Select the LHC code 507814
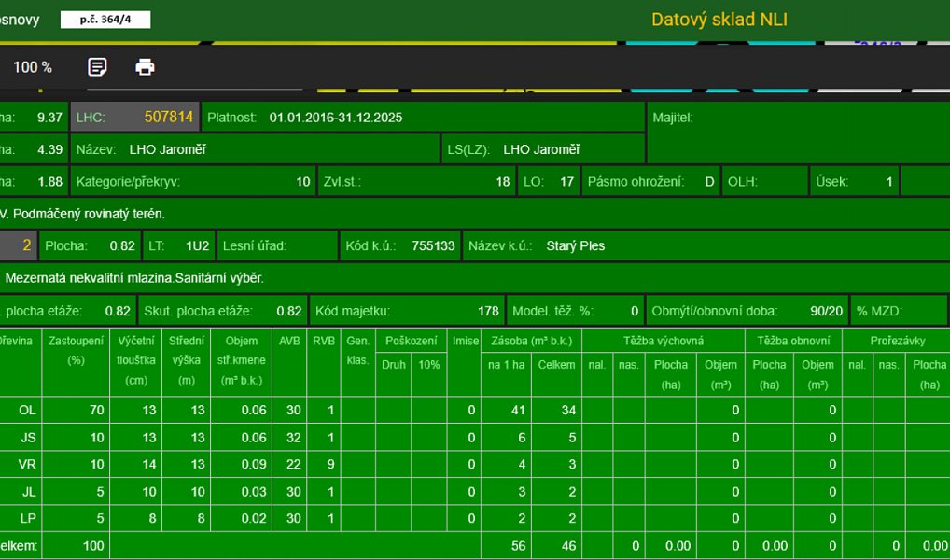The image size is (950, 560). pos(168,117)
